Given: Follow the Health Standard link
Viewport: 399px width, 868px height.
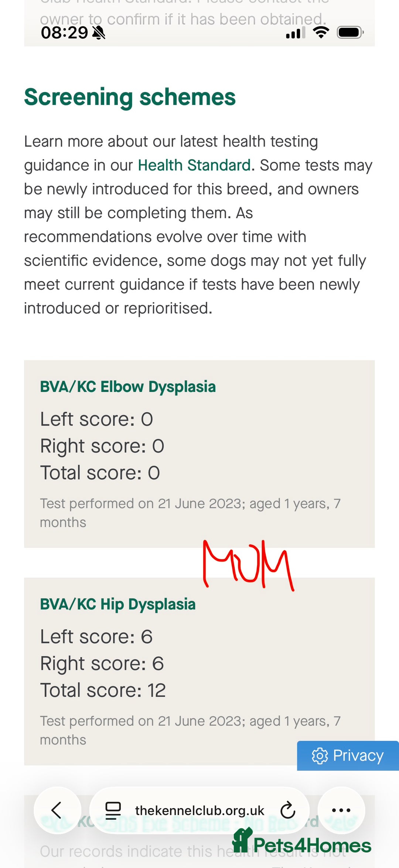Looking at the screenshot, I should click(194, 165).
